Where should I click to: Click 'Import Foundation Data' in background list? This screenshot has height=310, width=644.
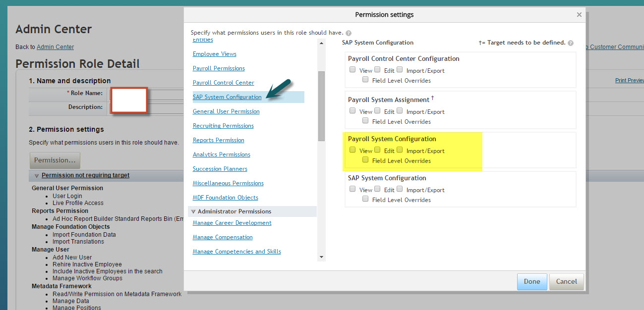[x=84, y=235]
